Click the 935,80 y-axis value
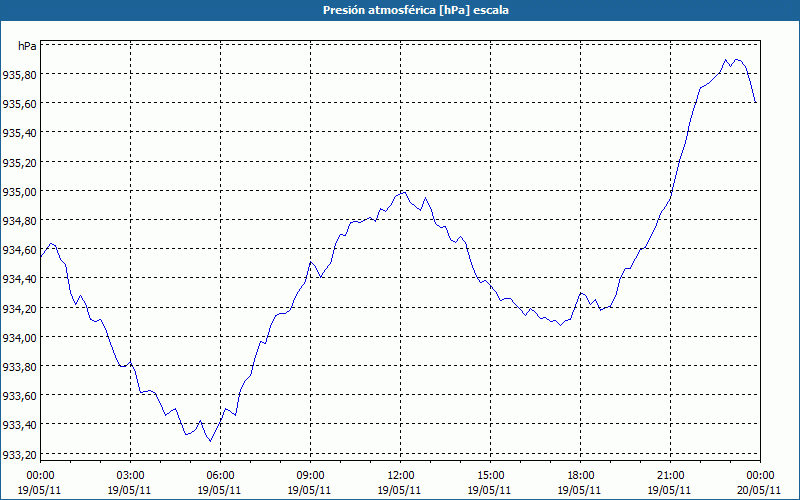The width and height of the screenshot is (800, 500). (x=19, y=74)
